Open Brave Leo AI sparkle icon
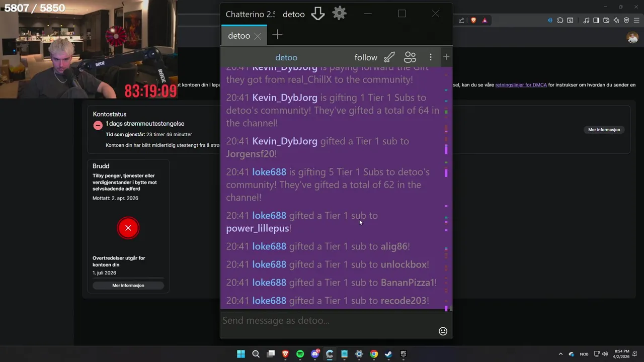This screenshot has height=362, width=644. click(616, 20)
